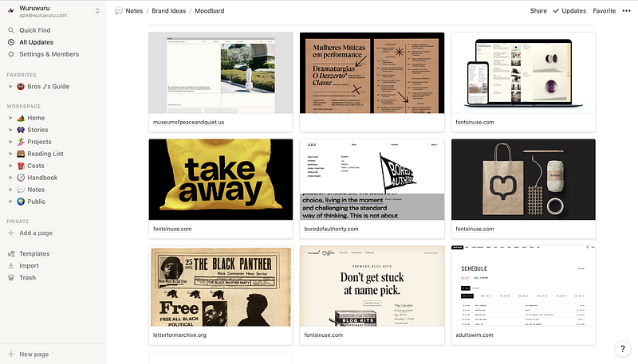Open the help question mark button
Viewport: 638px width, 364px height.
click(x=623, y=349)
